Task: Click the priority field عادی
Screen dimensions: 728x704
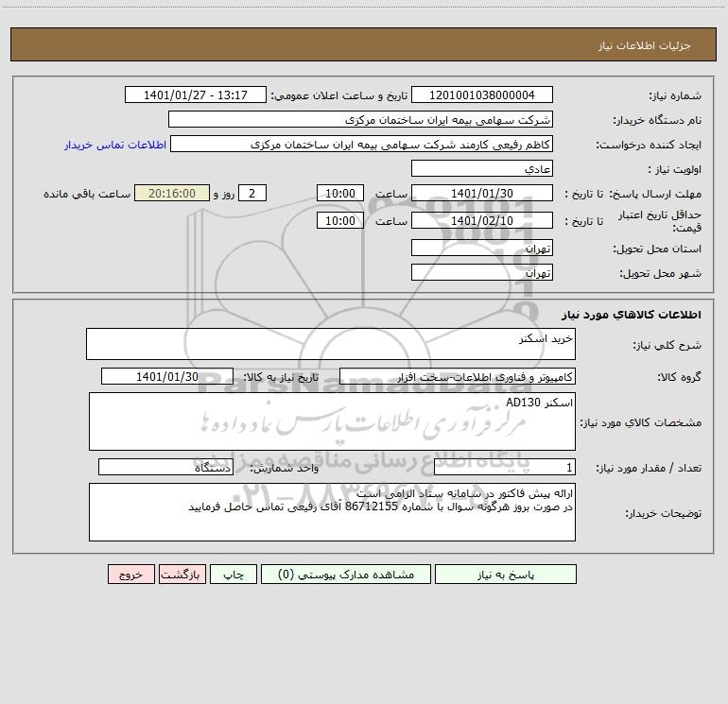Action: coord(482,168)
